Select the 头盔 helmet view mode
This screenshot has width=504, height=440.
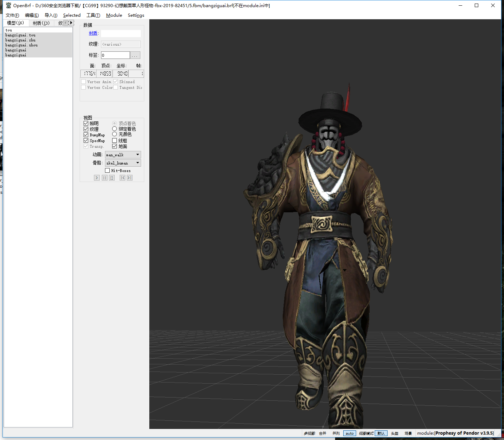click(395, 433)
